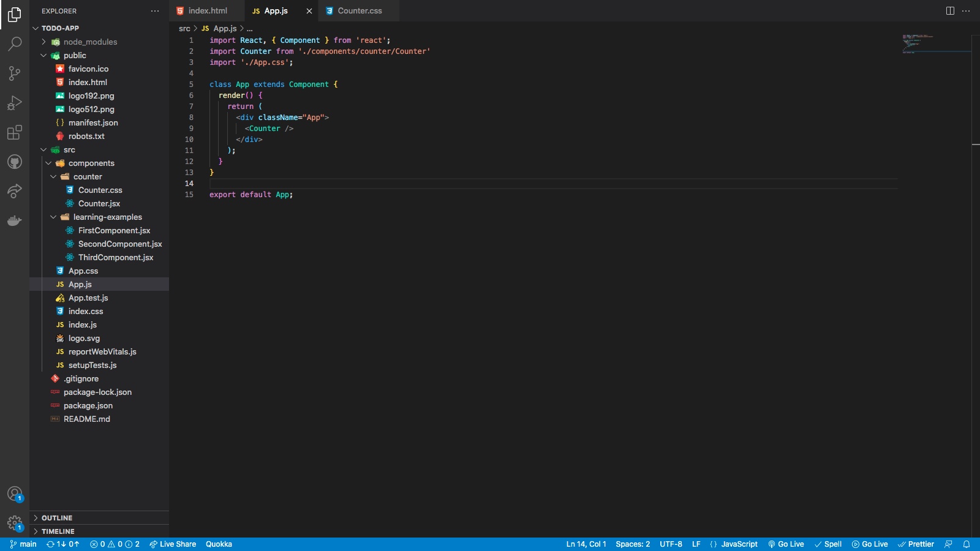Open the Extensions view icon
This screenshot has width=980, height=551.
pyautogui.click(x=15, y=132)
